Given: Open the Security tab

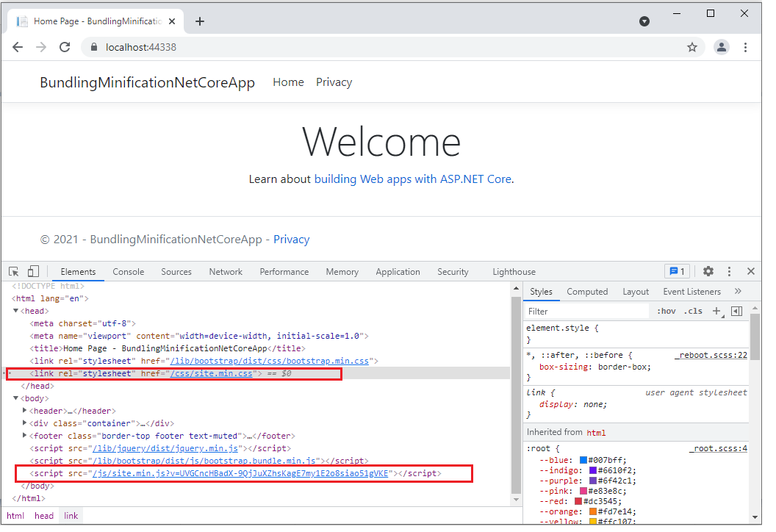Looking at the screenshot, I should point(453,272).
